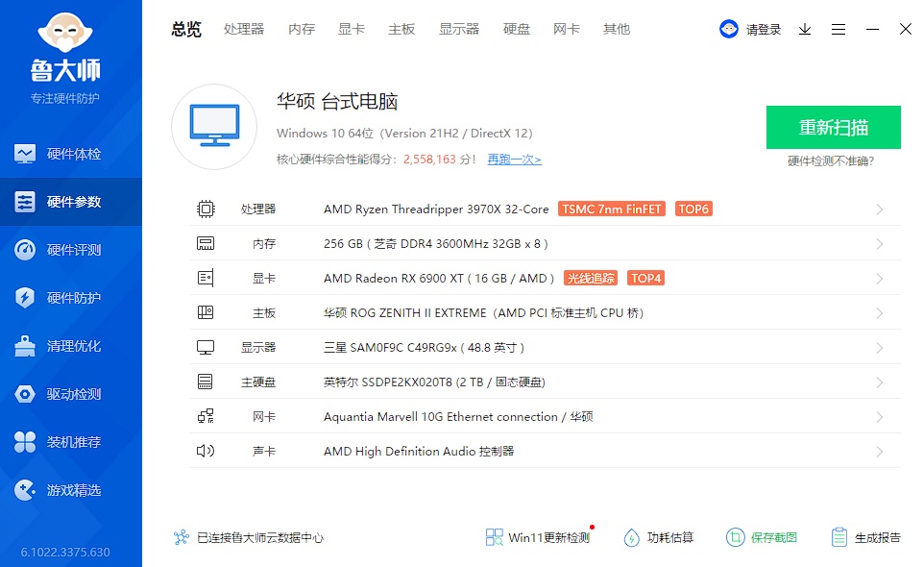Click the version number 6.1022.3375.630
Screen dimensions: 924x567
(x=65, y=553)
